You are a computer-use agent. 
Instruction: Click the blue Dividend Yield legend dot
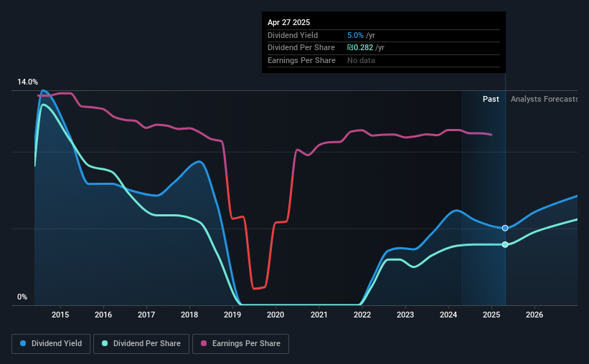pos(23,343)
